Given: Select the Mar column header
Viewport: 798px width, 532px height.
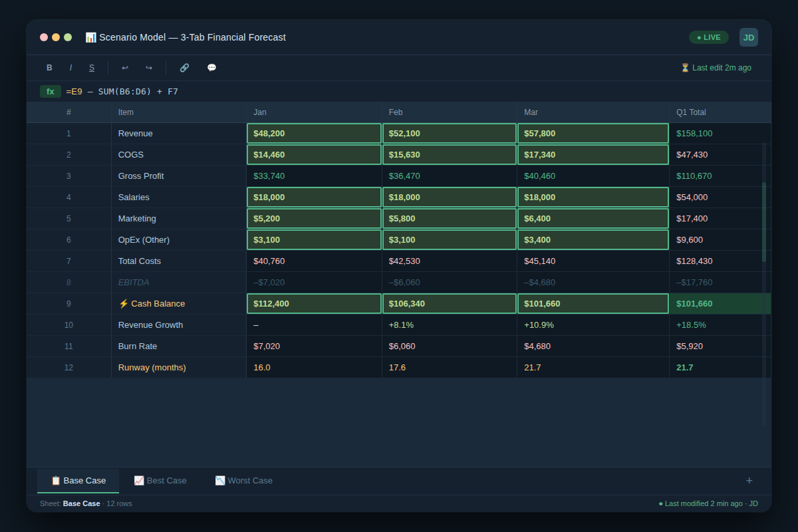Looking at the screenshot, I should point(593,112).
